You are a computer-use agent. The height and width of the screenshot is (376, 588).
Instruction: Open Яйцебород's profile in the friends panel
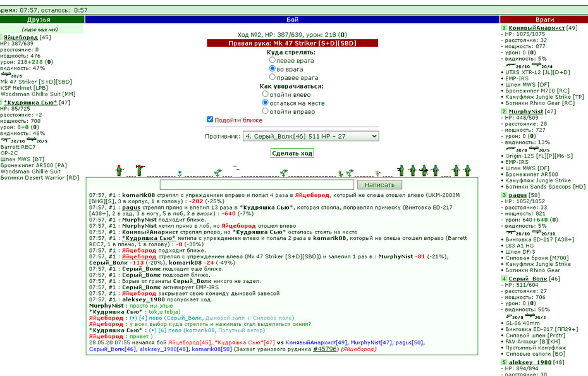21,37
